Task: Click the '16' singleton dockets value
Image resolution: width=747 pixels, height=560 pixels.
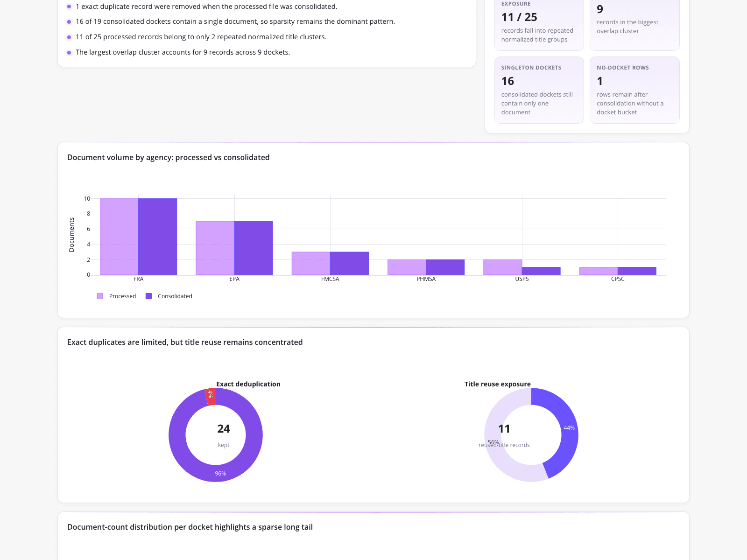Action: click(508, 81)
